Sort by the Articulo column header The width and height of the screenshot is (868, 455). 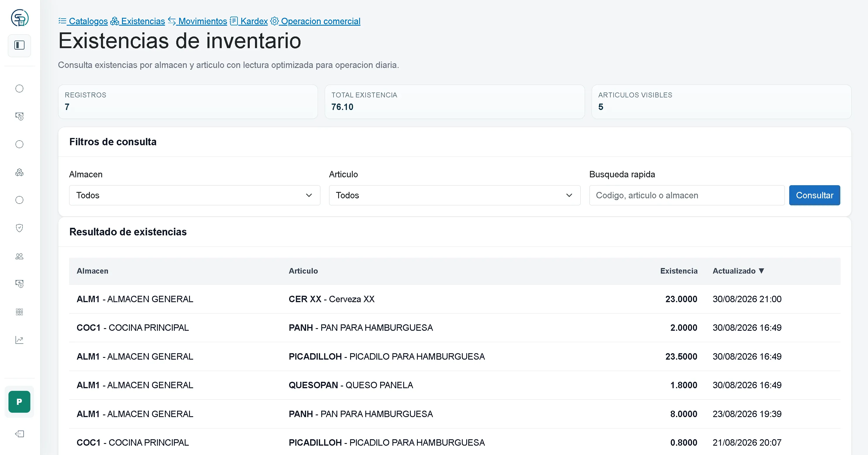point(303,271)
